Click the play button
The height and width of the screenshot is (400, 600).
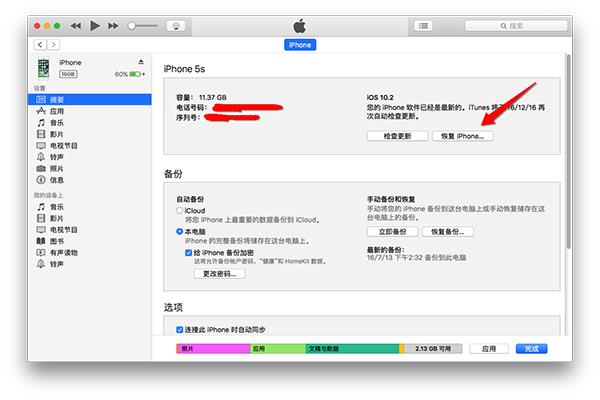[x=95, y=26]
